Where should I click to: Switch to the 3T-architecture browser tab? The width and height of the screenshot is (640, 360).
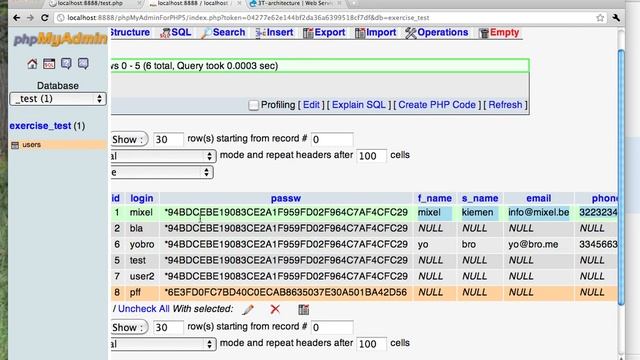295,3
